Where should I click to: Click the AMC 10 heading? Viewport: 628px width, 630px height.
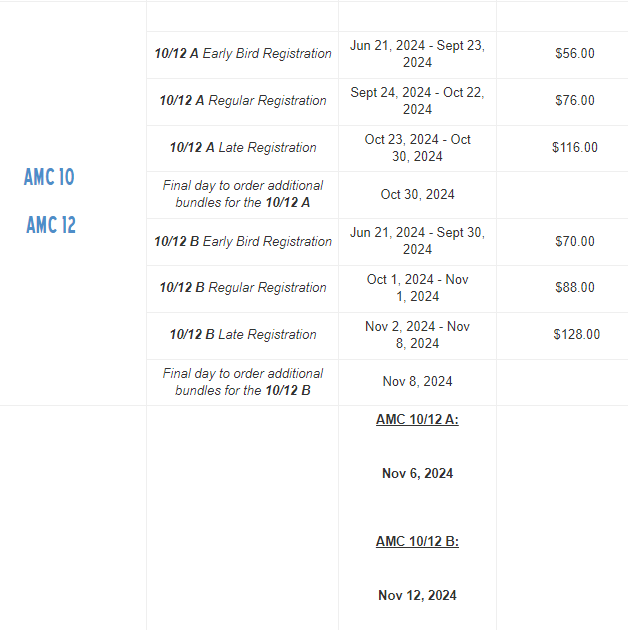coord(49,177)
